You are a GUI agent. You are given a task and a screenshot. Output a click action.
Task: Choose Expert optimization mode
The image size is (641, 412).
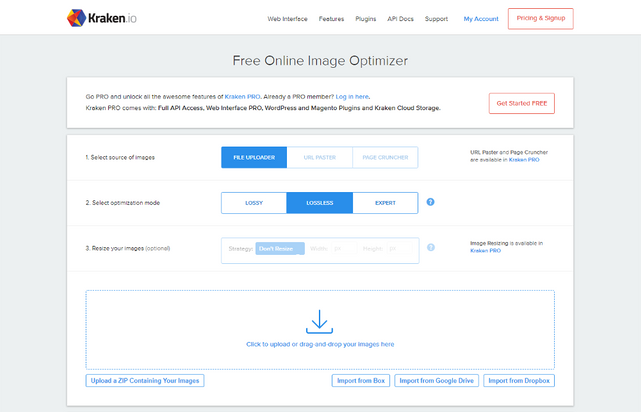(385, 203)
